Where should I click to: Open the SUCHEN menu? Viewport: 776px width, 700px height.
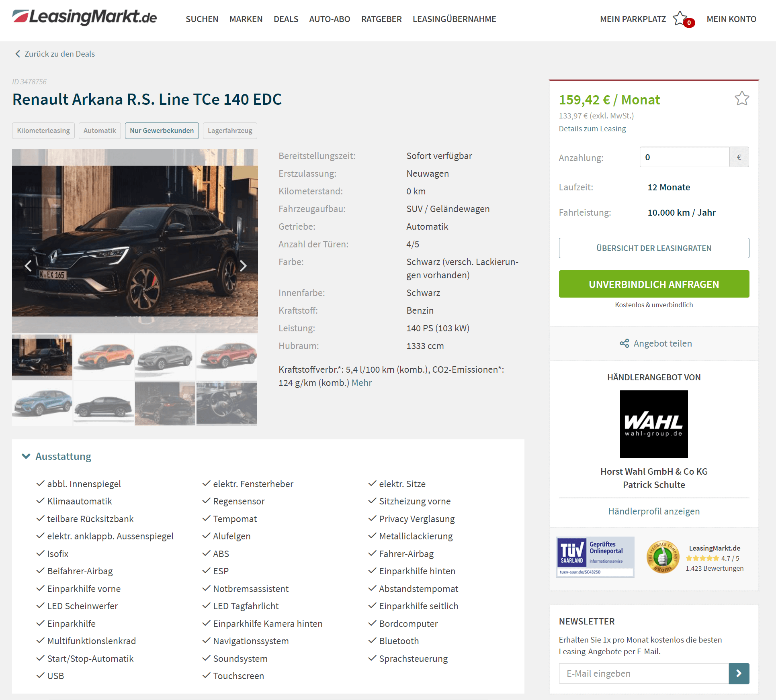[202, 19]
